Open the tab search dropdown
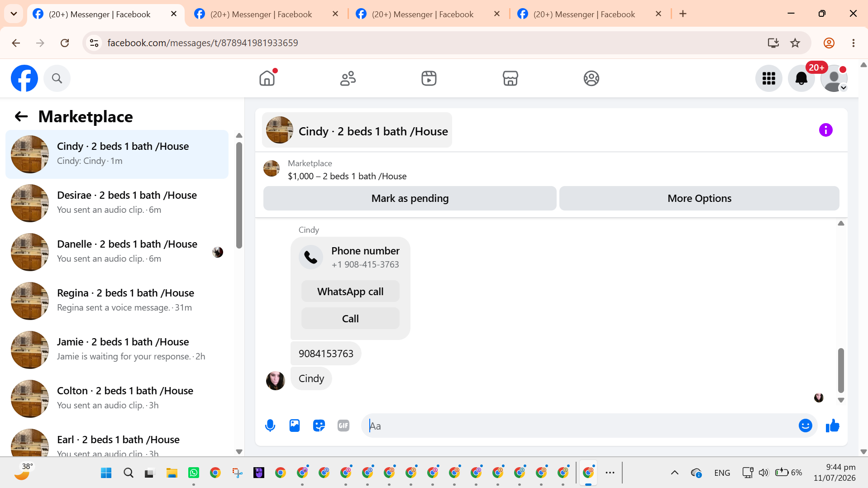The height and width of the screenshot is (488, 868). pyautogui.click(x=14, y=14)
